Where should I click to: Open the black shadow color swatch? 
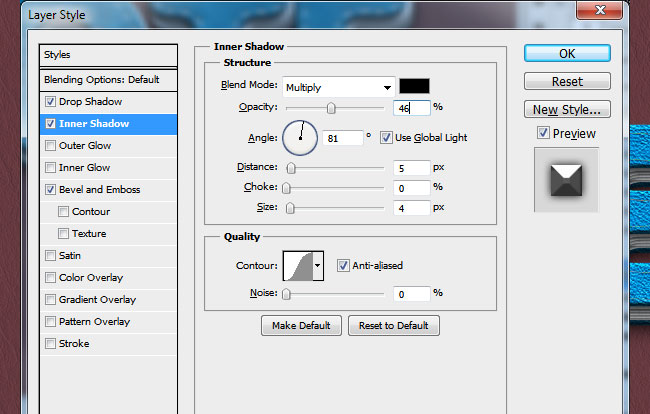[414, 86]
